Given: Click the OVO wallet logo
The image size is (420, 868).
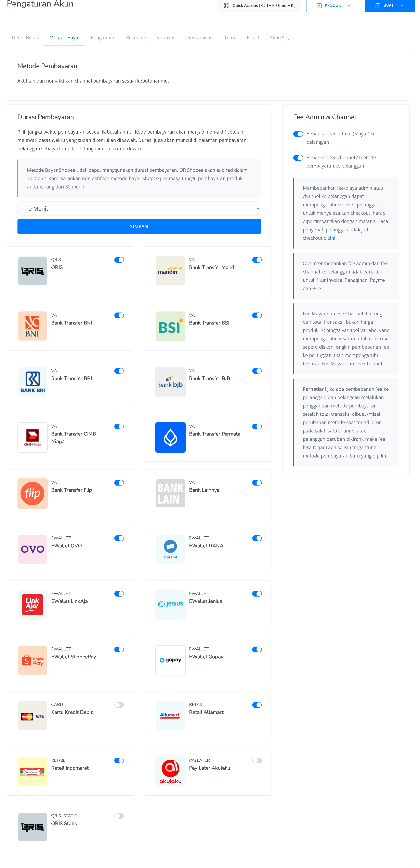Looking at the screenshot, I should (32, 549).
